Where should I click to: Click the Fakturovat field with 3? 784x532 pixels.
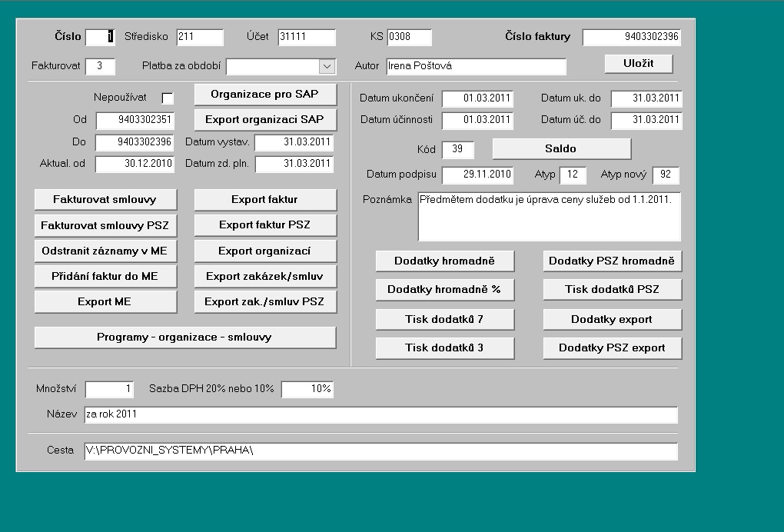point(101,66)
